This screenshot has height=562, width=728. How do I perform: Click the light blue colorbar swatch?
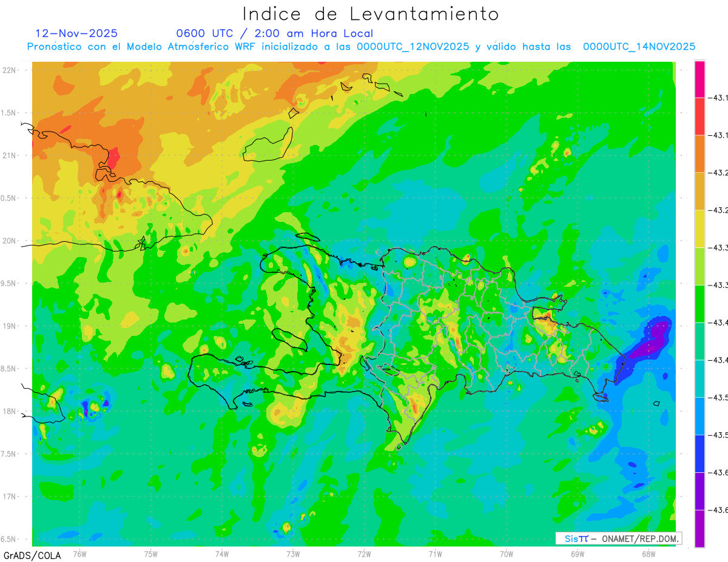click(x=699, y=416)
